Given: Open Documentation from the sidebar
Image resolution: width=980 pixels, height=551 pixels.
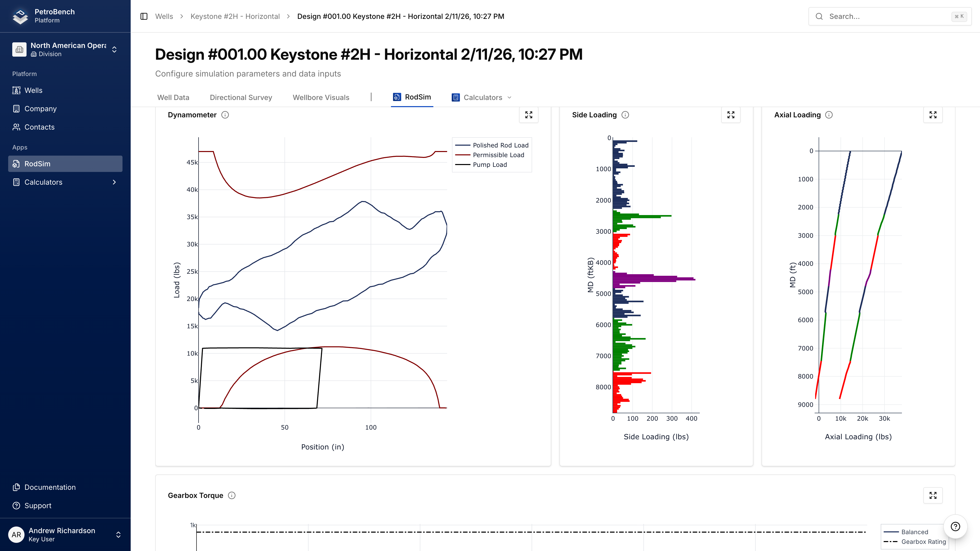Looking at the screenshot, I should (65, 487).
